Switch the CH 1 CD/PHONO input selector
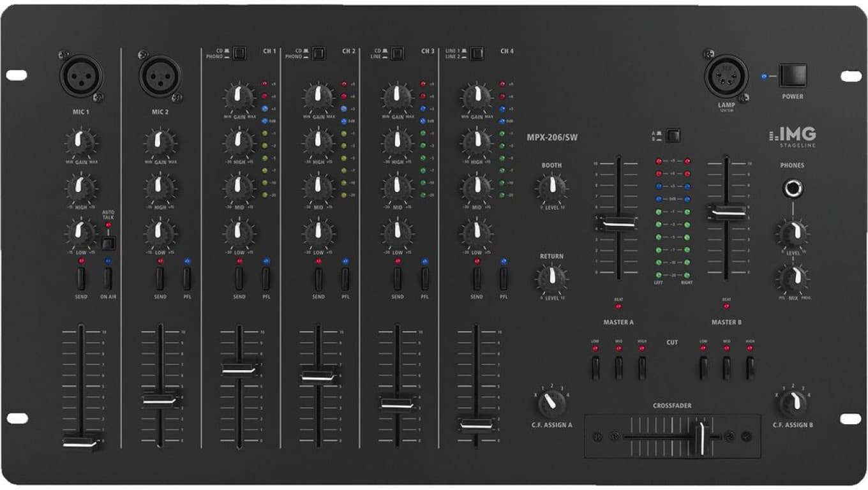 coord(239,54)
